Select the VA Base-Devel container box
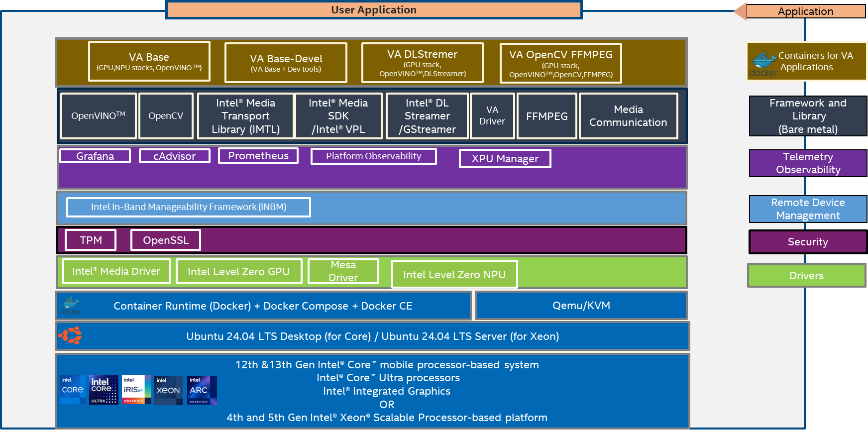 point(286,63)
